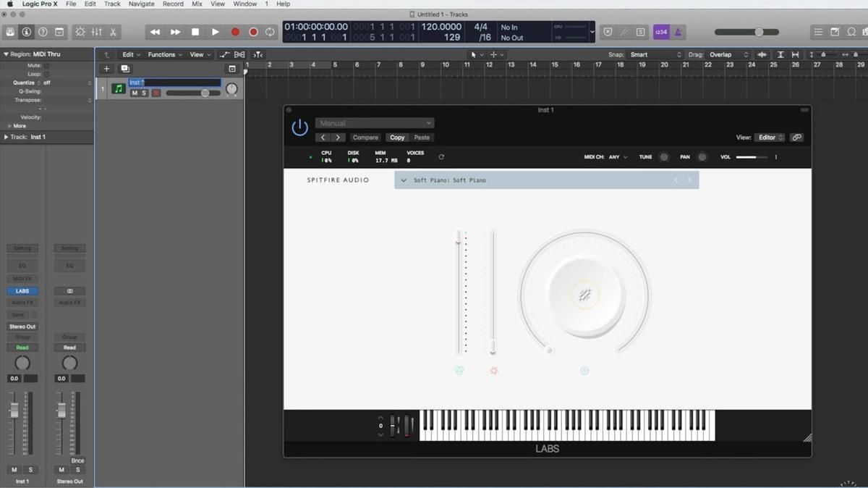Click the Play button in transport

point(215,32)
